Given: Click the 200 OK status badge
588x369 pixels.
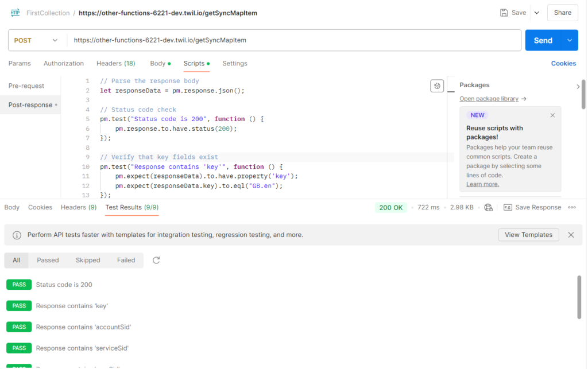Looking at the screenshot, I should pos(390,208).
